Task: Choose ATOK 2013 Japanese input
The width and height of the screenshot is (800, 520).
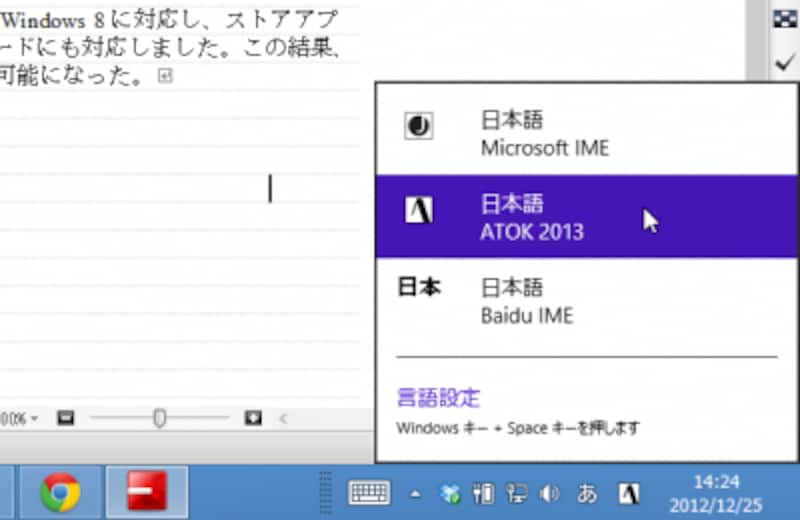Action: click(587, 216)
